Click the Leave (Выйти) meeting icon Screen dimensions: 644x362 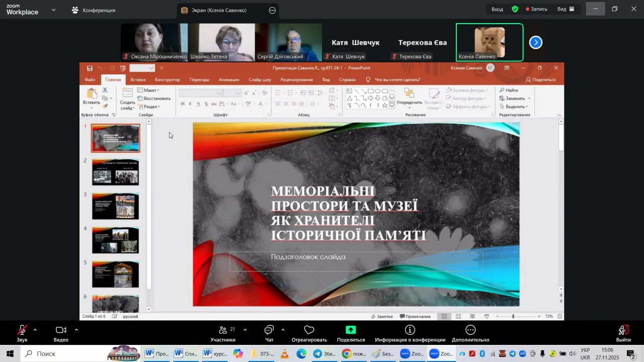[x=623, y=330]
